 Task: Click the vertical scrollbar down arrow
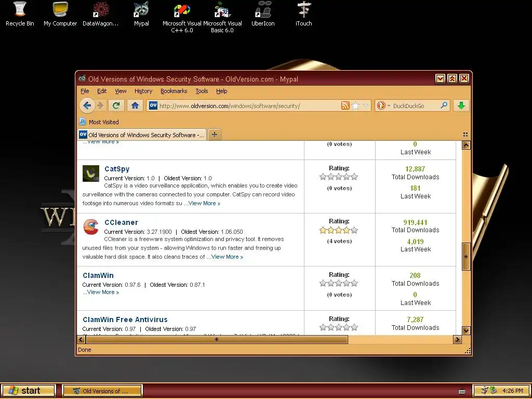coord(466,330)
